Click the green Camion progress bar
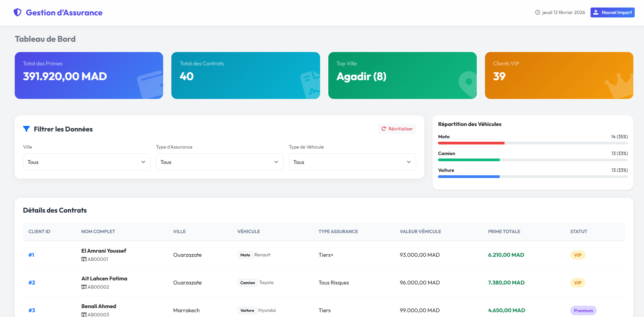Image resolution: width=644 pixels, height=317 pixels. pyautogui.click(x=469, y=160)
